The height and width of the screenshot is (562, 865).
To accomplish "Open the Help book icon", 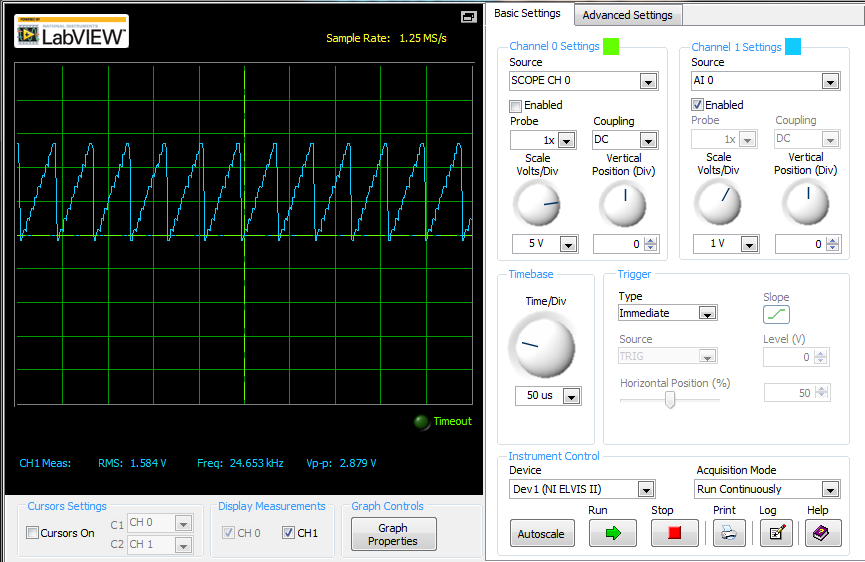I will (x=818, y=533).
